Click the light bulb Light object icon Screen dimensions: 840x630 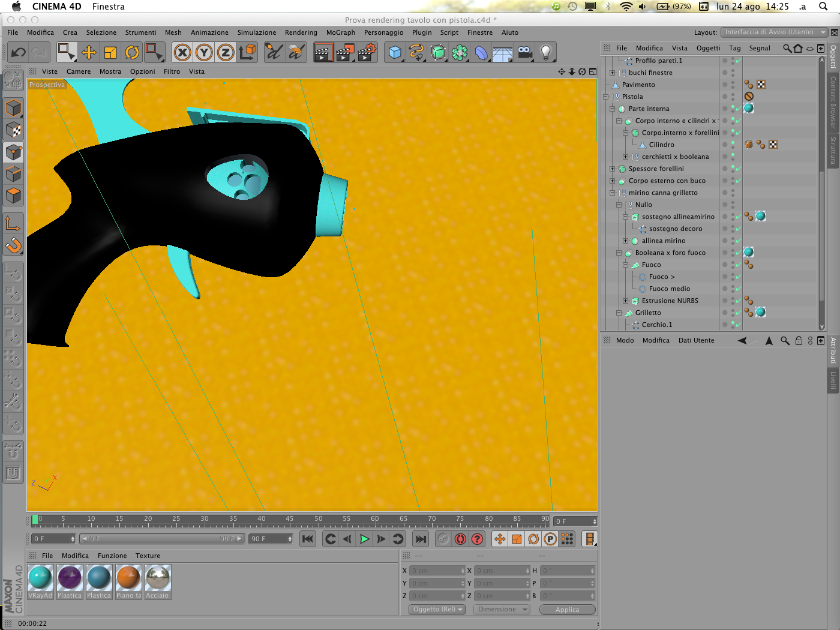(546, 53)
